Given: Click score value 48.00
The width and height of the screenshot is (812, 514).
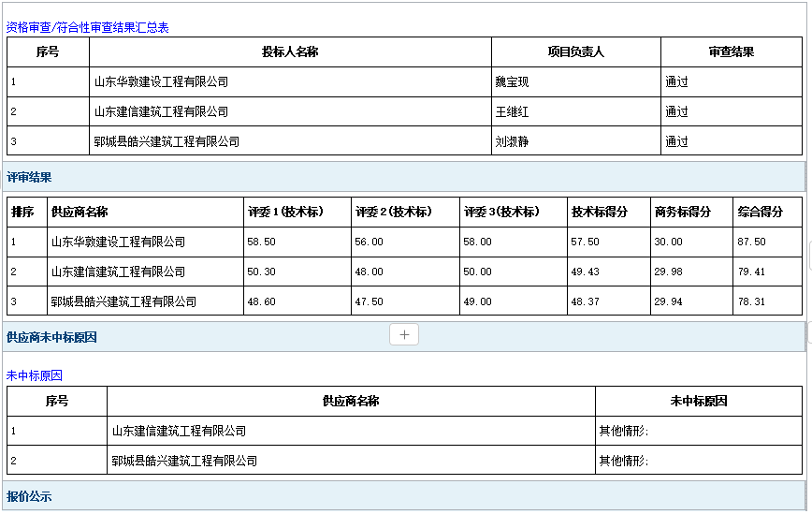Looking at the screenshot, I should tap(370, 272).
